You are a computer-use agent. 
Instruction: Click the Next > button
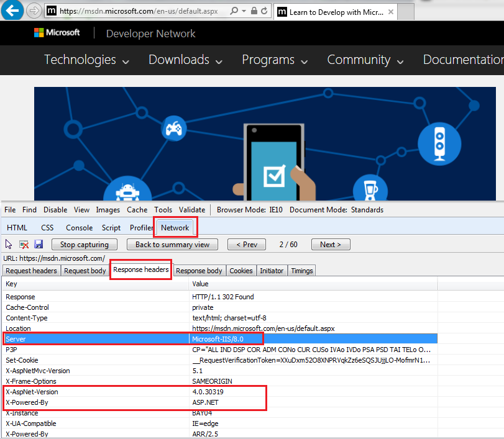331,245
